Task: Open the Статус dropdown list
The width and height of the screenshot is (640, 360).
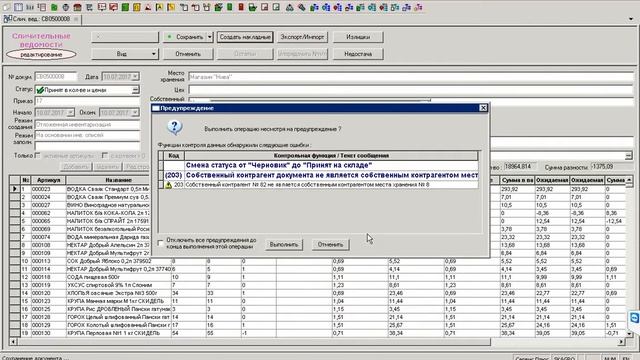Action: tap(136, 90)
